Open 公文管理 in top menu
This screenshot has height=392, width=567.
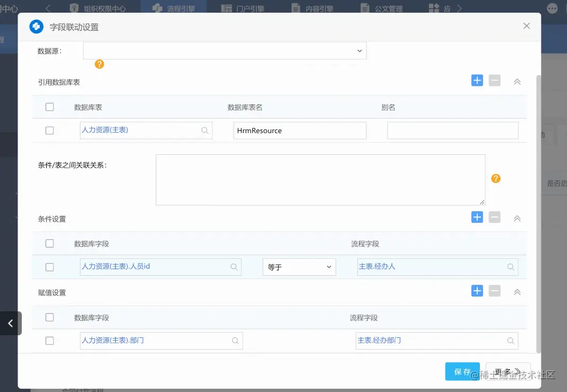382,8
